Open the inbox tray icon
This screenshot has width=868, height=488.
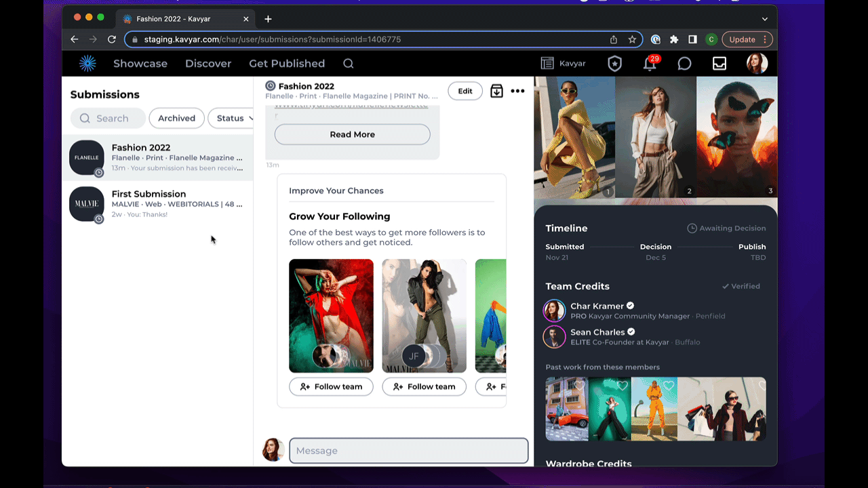[719, 64]
